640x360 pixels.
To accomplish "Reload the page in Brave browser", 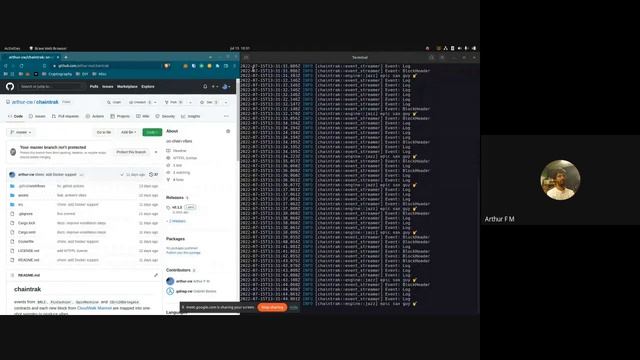I will (21, 66).
